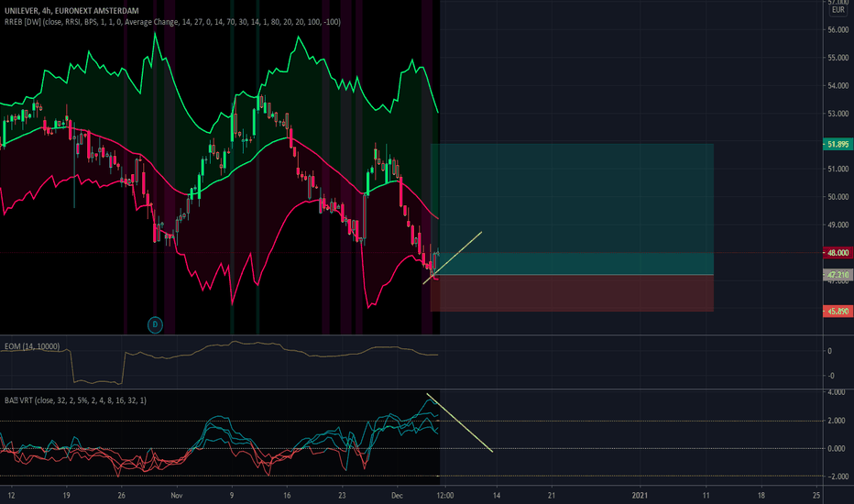Click the green 51.895 target price label

point(838,145)
